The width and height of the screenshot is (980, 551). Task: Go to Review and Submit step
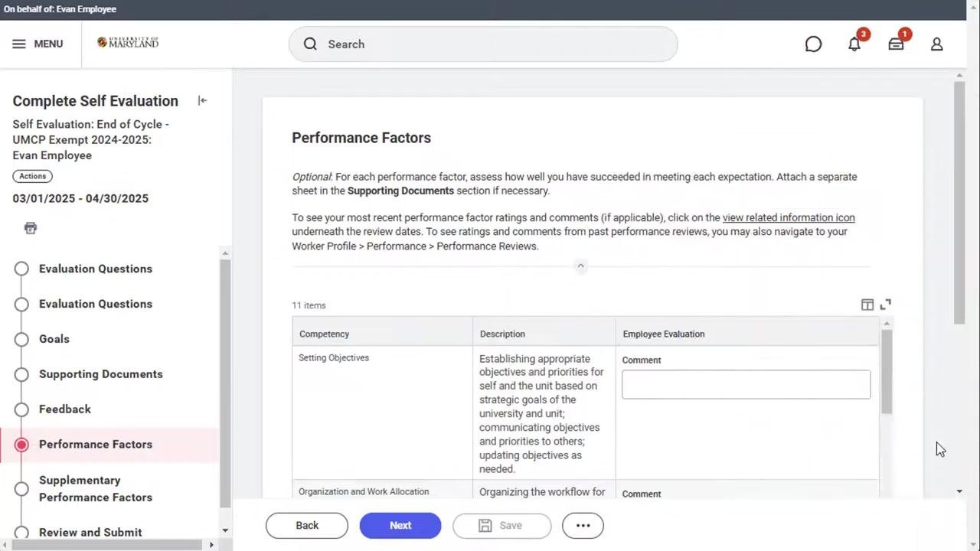[90, 533]
